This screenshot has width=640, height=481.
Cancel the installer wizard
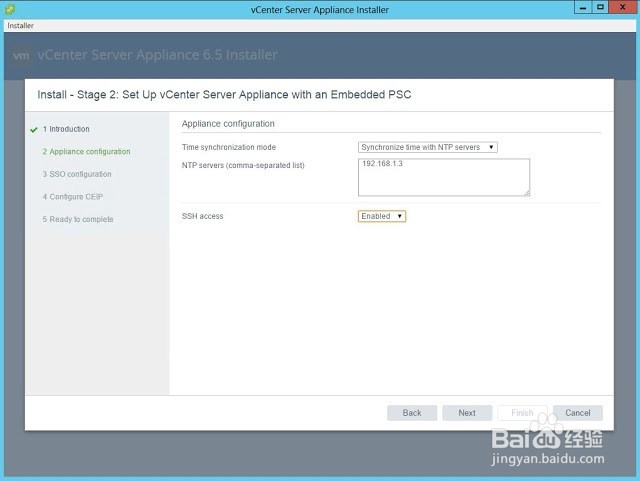578,413
